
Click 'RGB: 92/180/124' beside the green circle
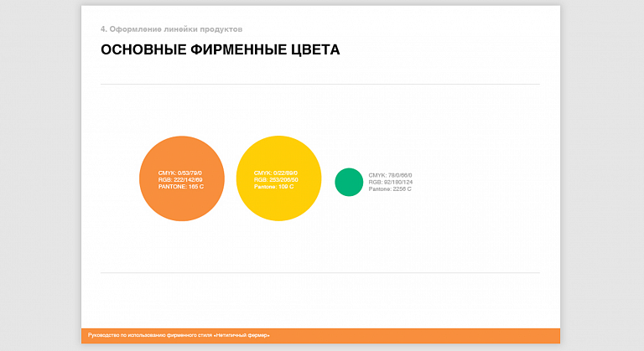tap(391, 182)
